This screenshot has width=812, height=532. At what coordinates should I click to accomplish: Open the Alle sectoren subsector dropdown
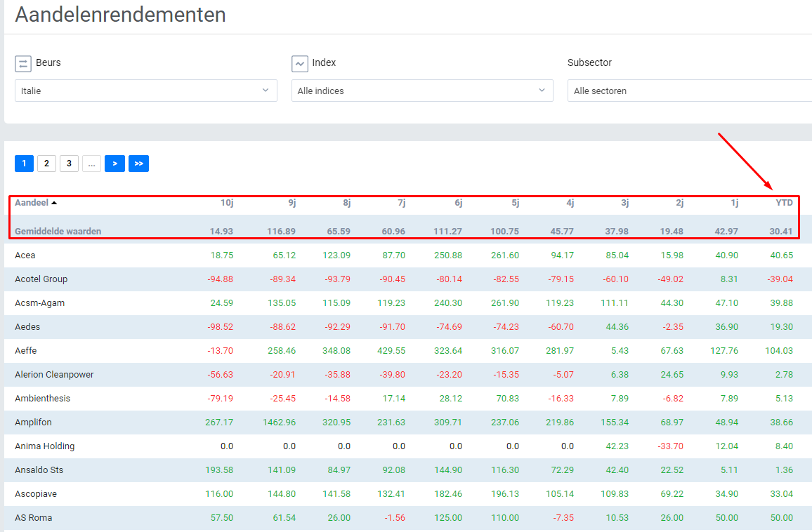coord(690,91)
